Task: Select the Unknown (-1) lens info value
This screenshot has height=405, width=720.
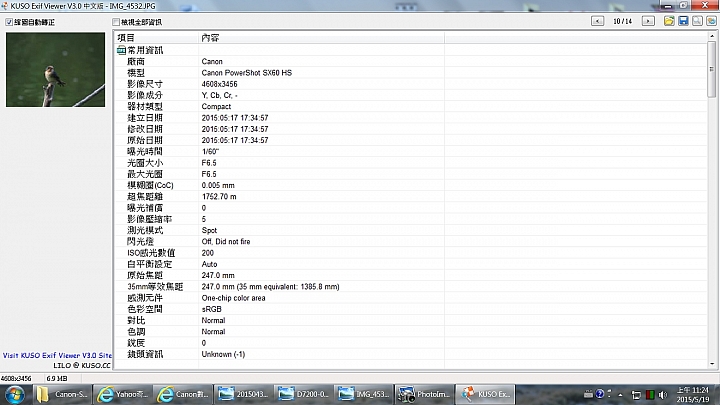Action: point(223,354)
